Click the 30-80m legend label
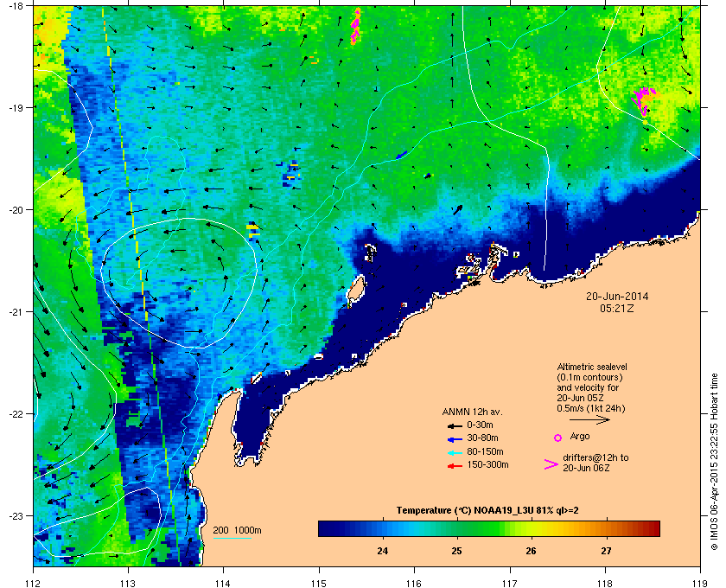This screenshot has height=588, width=726. [482, 438]
